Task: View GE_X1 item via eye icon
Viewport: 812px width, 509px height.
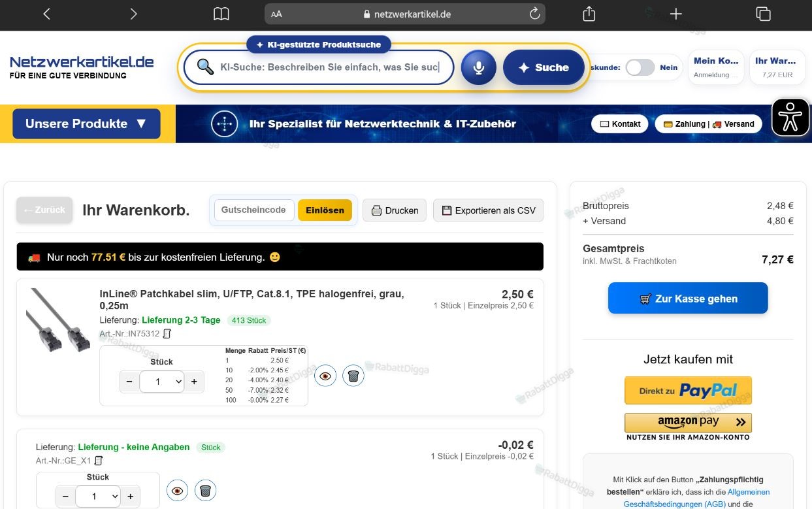Action: click(177, 490)
